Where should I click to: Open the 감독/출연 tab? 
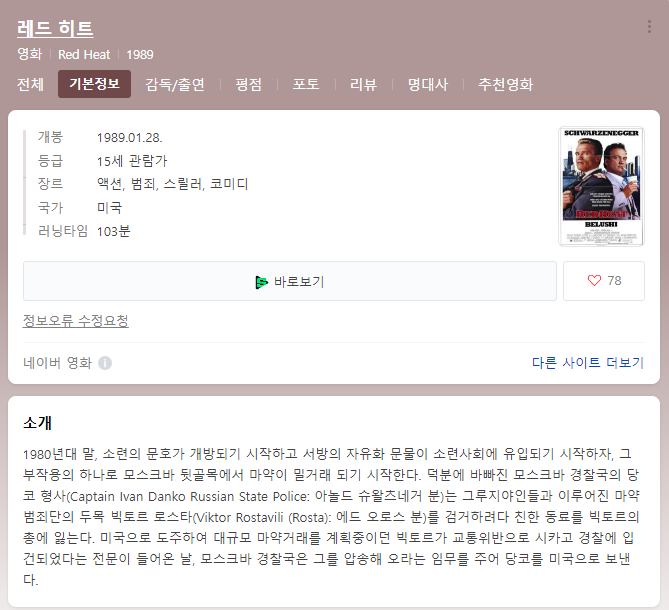[175, 85]
